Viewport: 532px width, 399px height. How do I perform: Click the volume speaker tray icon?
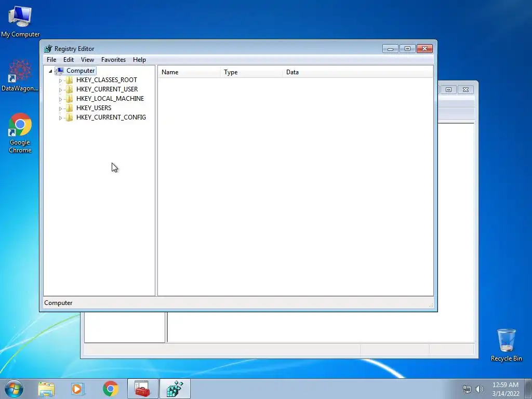[480, 389]
